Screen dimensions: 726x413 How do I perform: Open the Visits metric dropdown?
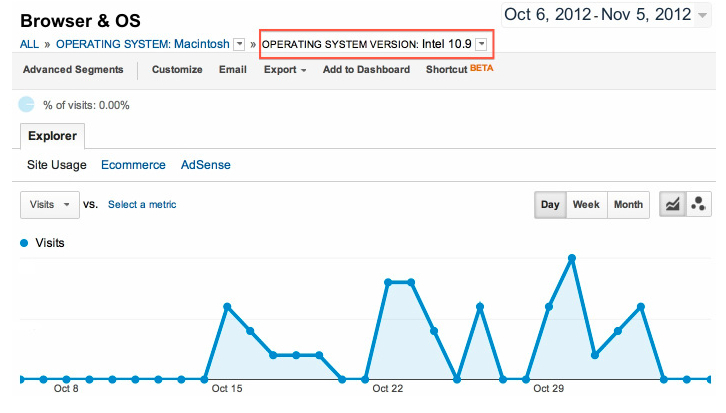[50, 204]
